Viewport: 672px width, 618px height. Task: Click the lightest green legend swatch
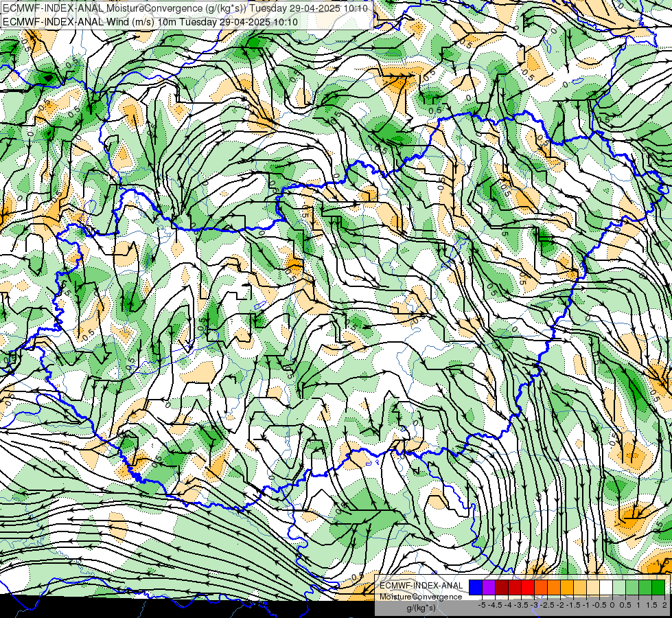point(619,587)
